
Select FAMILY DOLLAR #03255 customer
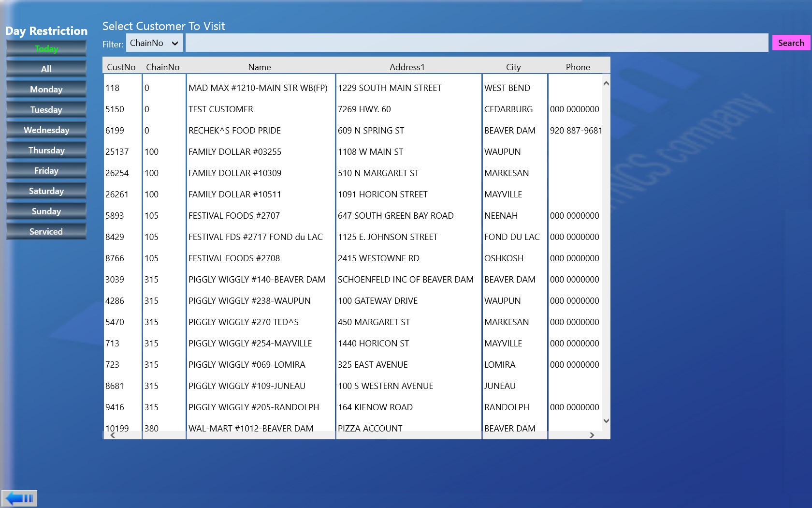point(235,152)
